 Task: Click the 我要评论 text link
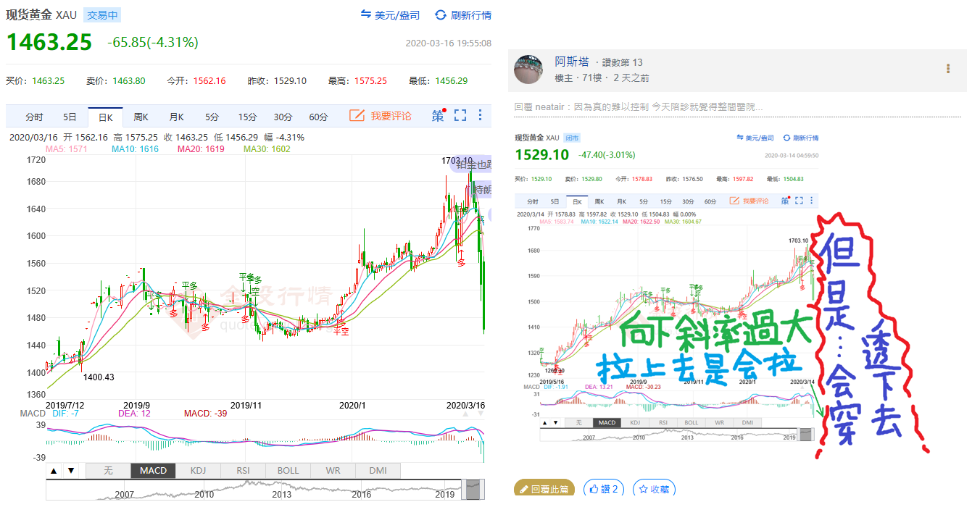pos(391,116)
